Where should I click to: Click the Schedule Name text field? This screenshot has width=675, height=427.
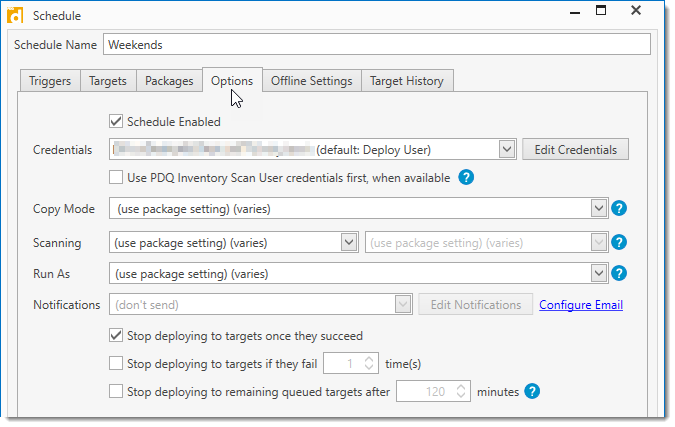376,45
